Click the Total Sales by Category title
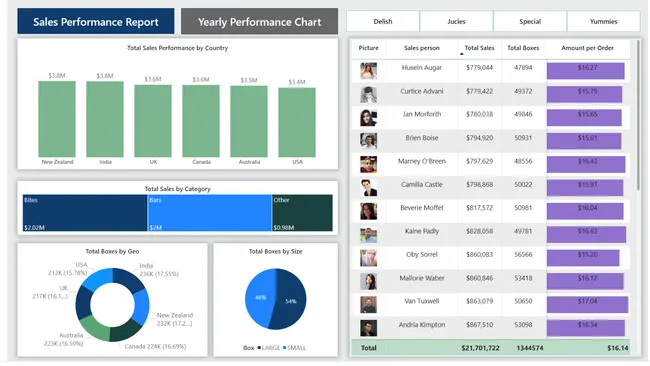650x366 pixels. tap(177, 189)
